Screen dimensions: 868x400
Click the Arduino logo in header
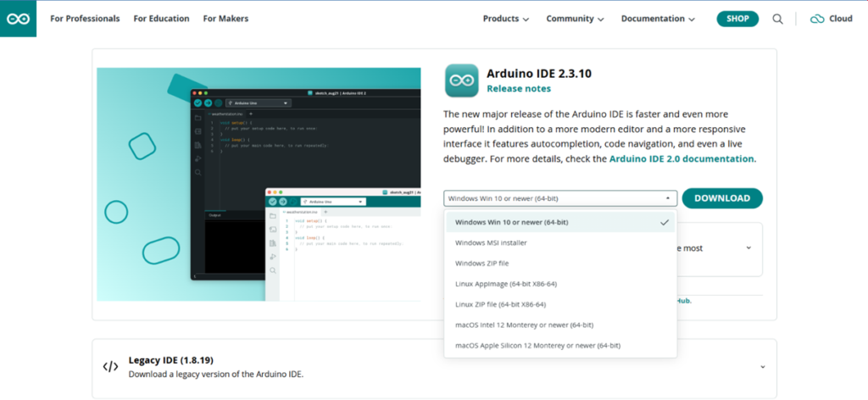(19, 19)
